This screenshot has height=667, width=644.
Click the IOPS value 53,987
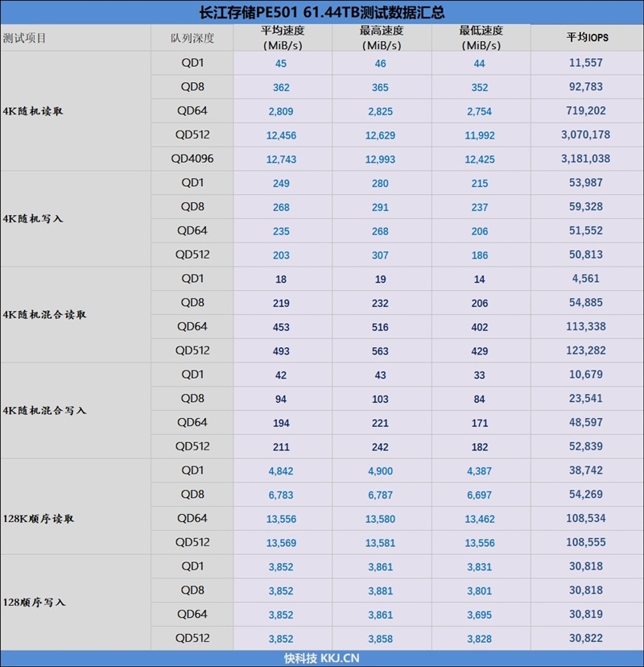[586, 183]
